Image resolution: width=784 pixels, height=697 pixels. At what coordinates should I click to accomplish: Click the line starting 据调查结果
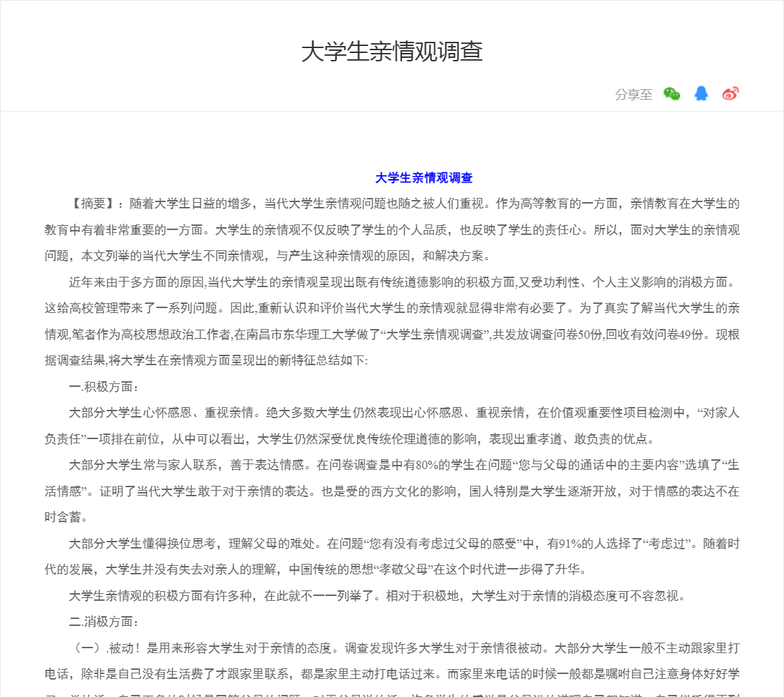click(x=206, y=360)
